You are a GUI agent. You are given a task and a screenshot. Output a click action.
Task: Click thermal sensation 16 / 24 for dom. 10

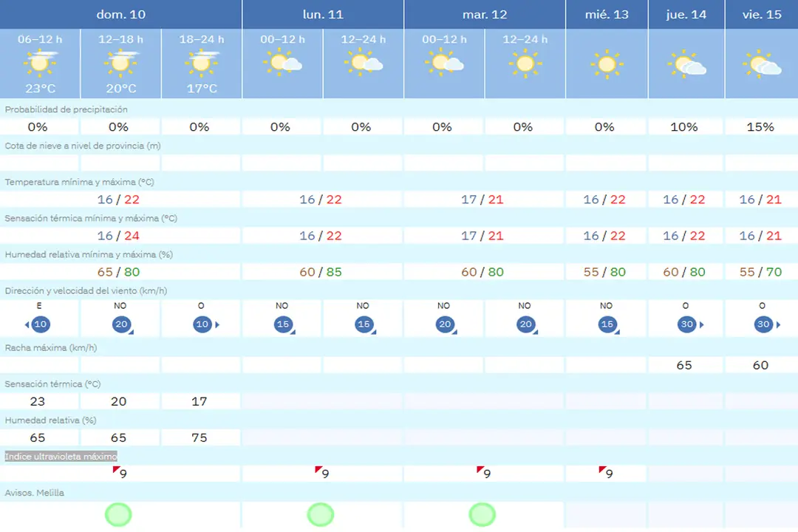118,236
